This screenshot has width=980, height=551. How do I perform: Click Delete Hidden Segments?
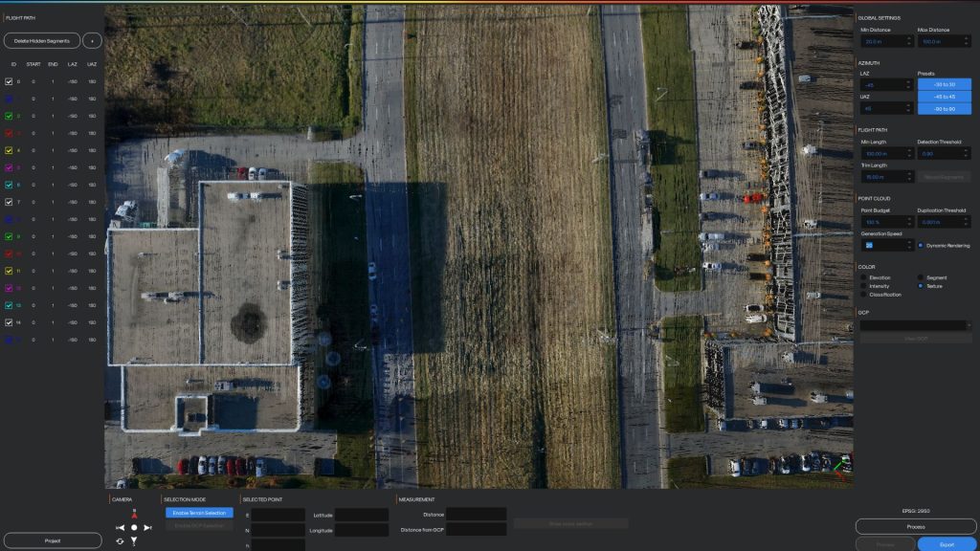pos(42,41)
